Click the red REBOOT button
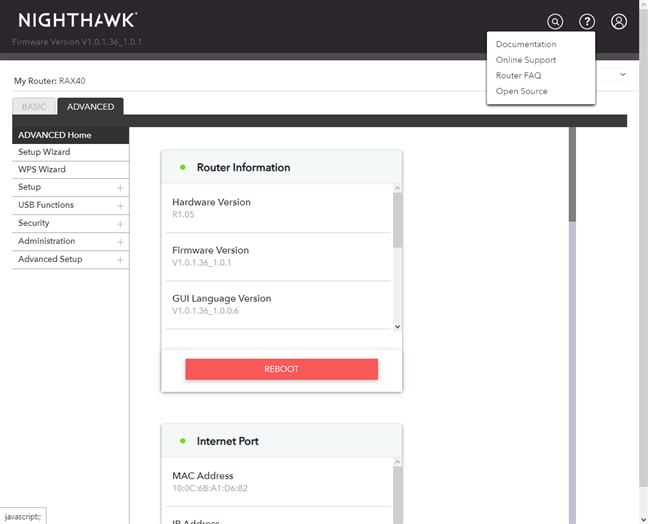Viewport: 648px width, 524px height. (281, 369)
